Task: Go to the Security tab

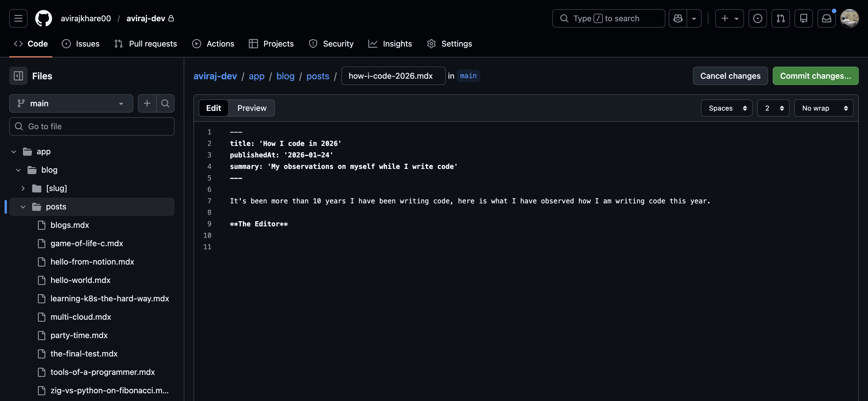Action: click(331, 43)
